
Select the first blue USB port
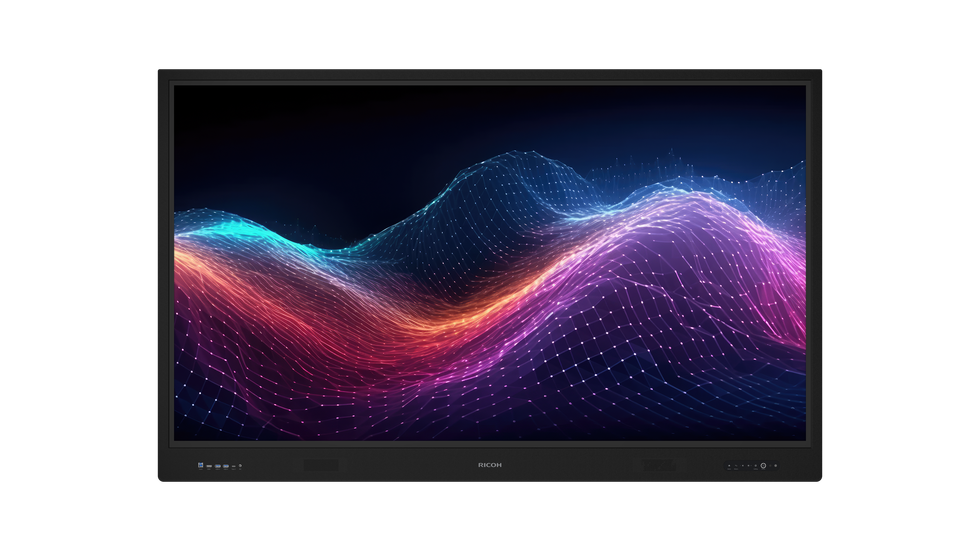[x=218, y=466]
